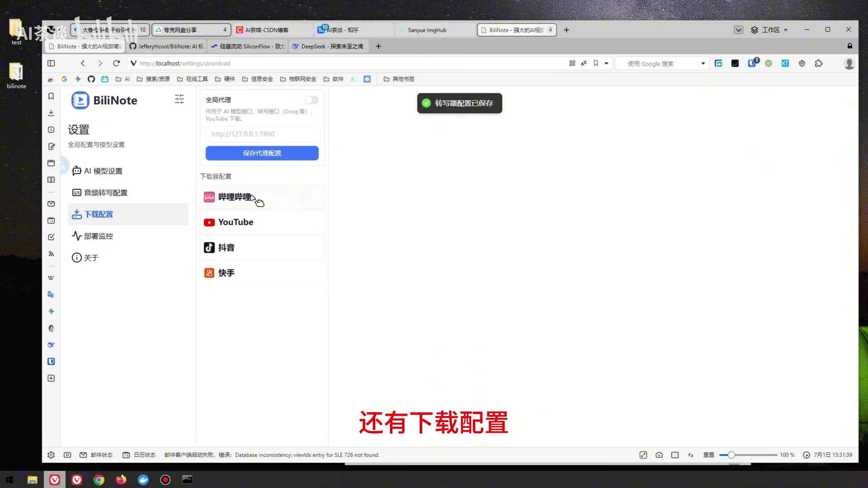
Task: Select the 哔哩哔哩 downloader config
Action: [x=262, y=197]
